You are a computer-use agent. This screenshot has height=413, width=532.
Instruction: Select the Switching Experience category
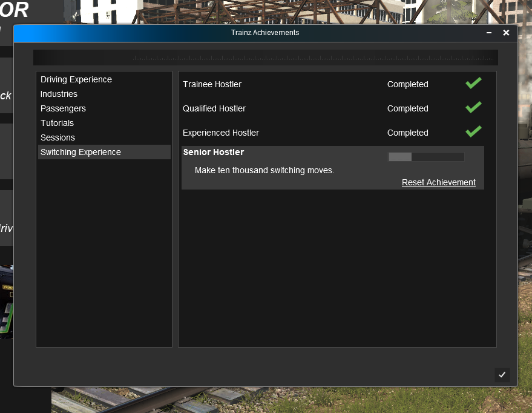[104, 152]
